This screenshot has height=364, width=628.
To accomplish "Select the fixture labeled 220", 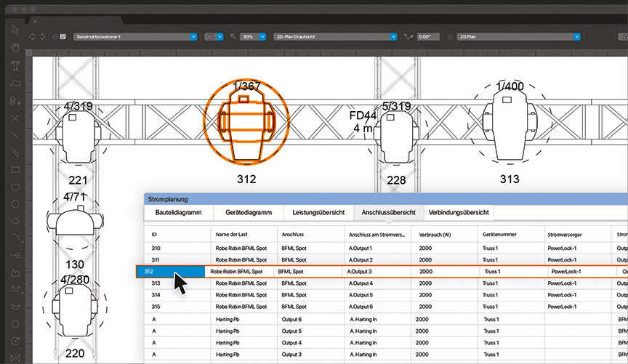I will (75, 309).
